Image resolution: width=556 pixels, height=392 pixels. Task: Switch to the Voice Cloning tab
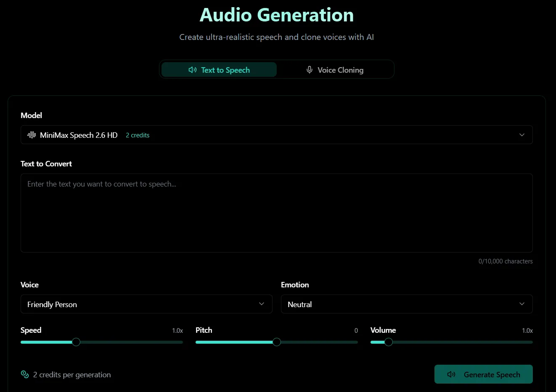(x=335, y=70)
